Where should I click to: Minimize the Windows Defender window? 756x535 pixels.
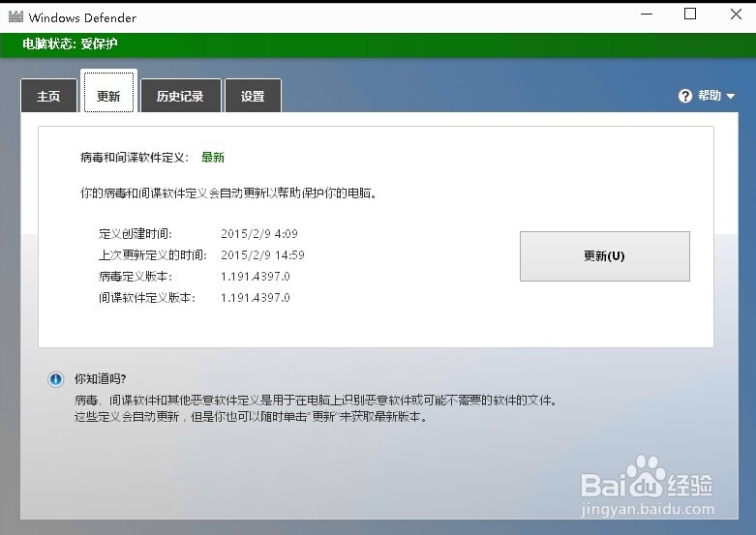(x=646, y=15)
